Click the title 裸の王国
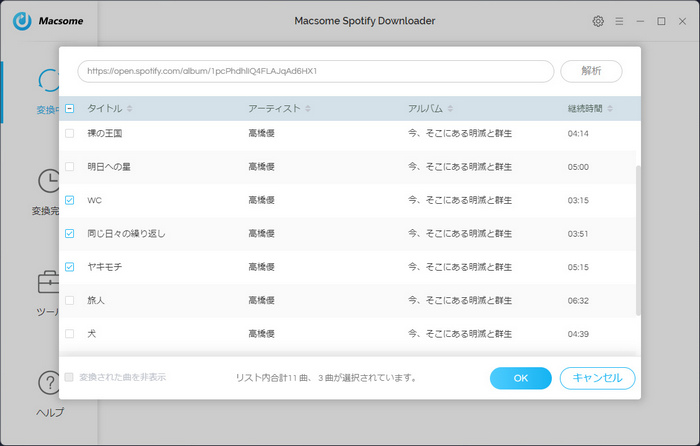Image resolution: width=700 pixels, height=446 pixels. 104,133
